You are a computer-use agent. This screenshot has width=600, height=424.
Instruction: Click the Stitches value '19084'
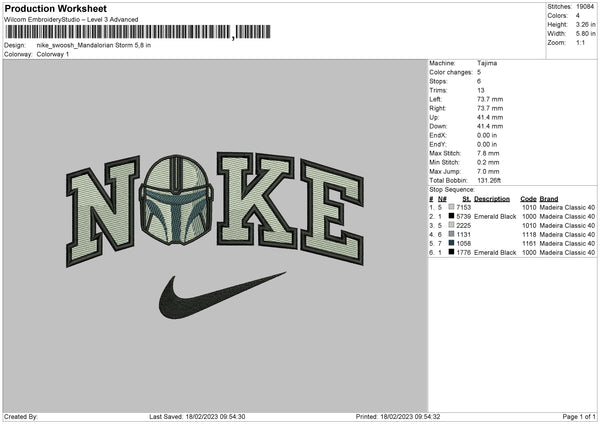[585, 7]
